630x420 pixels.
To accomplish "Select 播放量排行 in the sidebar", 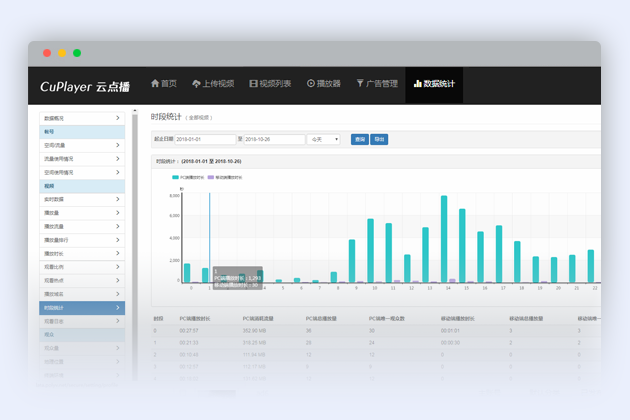I will click(x=82, y=240).
